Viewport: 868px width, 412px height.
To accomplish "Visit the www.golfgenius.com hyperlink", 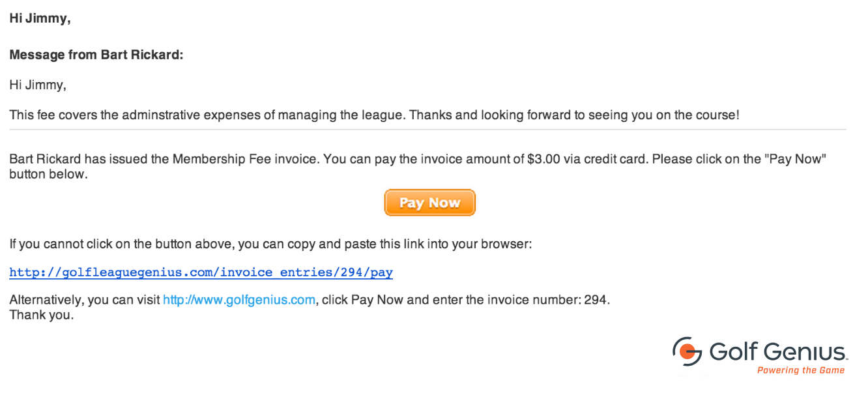I will pos(239,301).
